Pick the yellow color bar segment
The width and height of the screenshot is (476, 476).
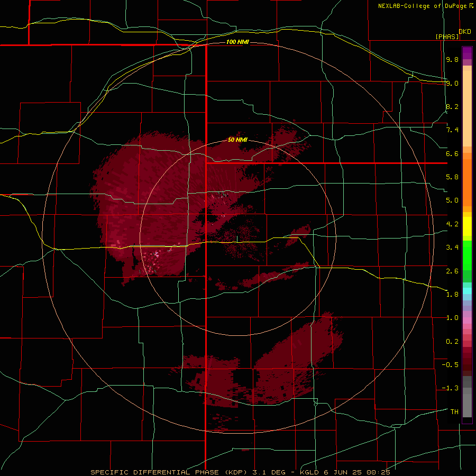pyautogui.click(x=467, y=226)
